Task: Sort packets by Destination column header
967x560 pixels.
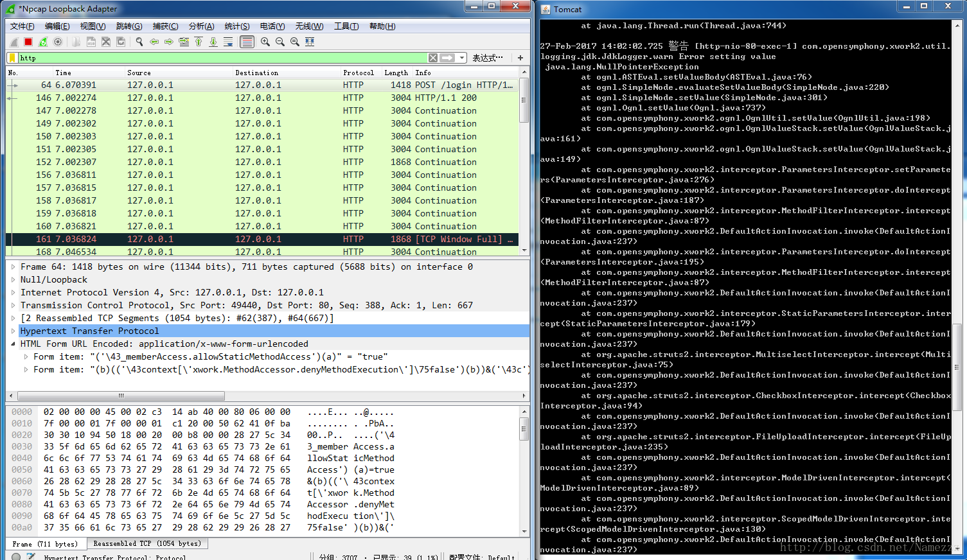Action: pos(286,73)
